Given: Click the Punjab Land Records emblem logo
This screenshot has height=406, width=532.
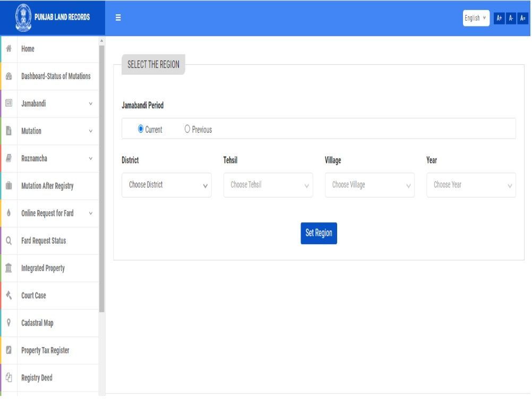Looking at the screenshot, I should coord(23,18).
